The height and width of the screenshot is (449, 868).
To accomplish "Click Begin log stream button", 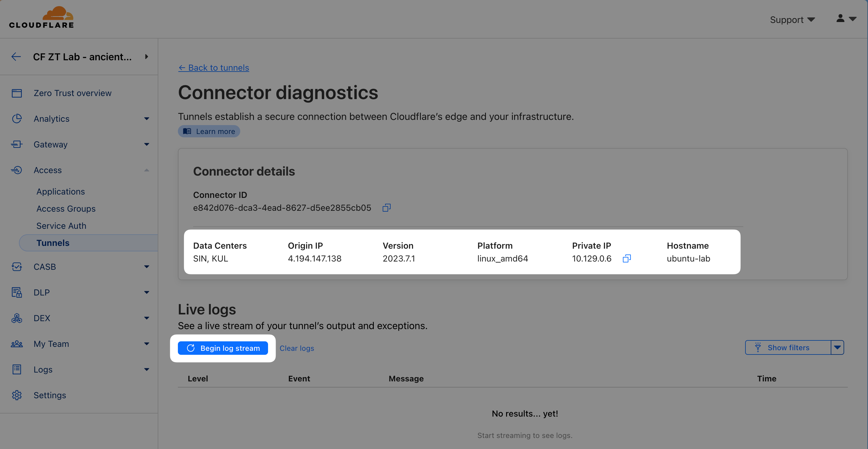I will (223, 348).
